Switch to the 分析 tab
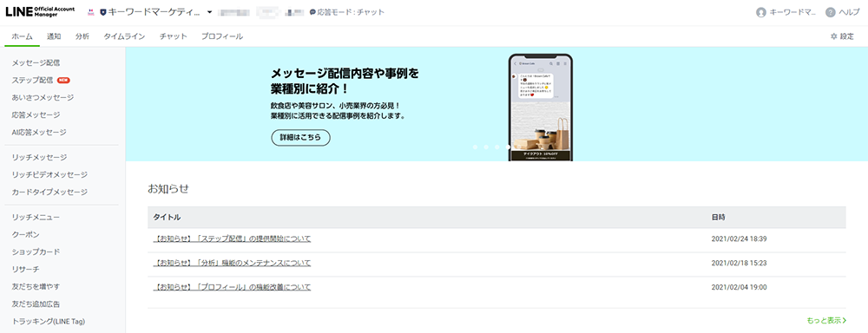868x333 pixels. tap(82, 36)
